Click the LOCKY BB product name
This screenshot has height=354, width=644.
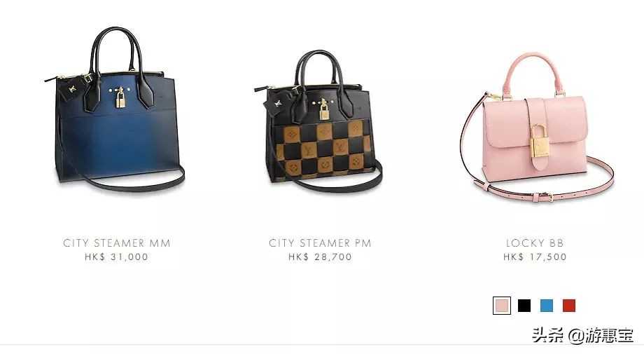(x=535, y=243)
